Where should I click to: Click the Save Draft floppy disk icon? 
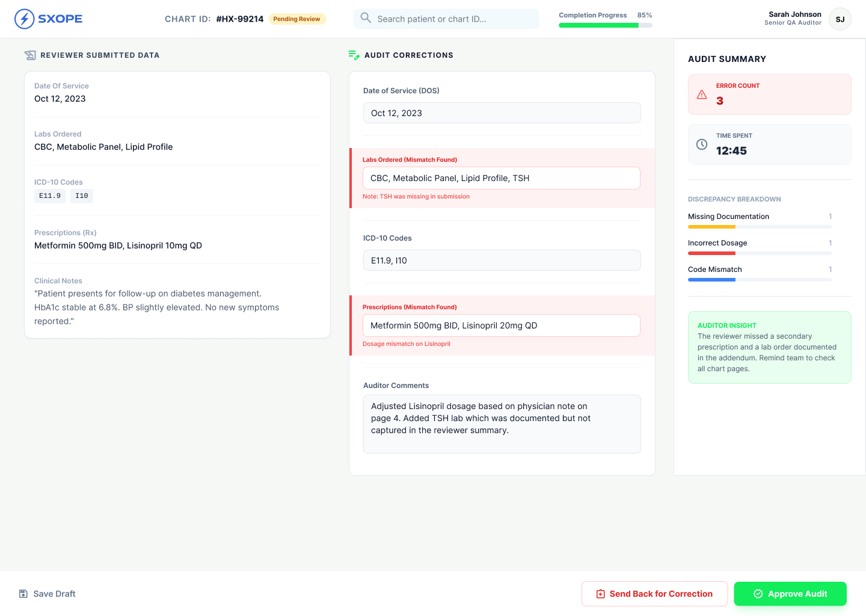[x=23, y=594]
